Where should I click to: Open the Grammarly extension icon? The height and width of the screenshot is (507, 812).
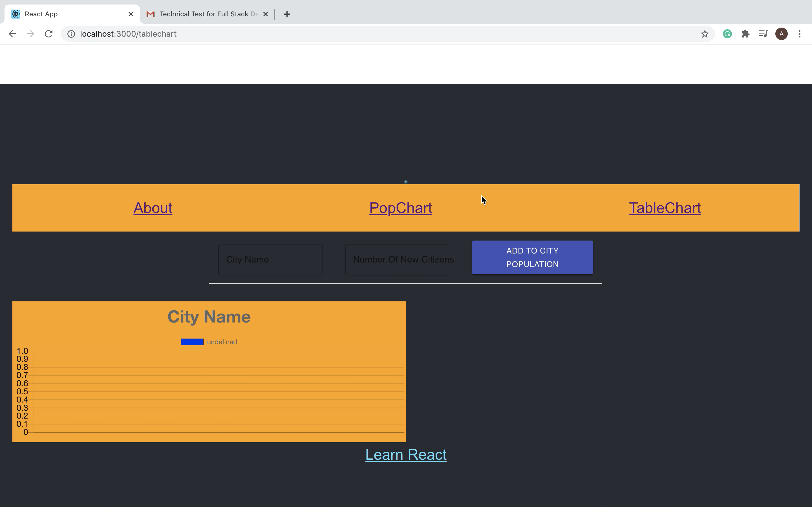[727, 34]
